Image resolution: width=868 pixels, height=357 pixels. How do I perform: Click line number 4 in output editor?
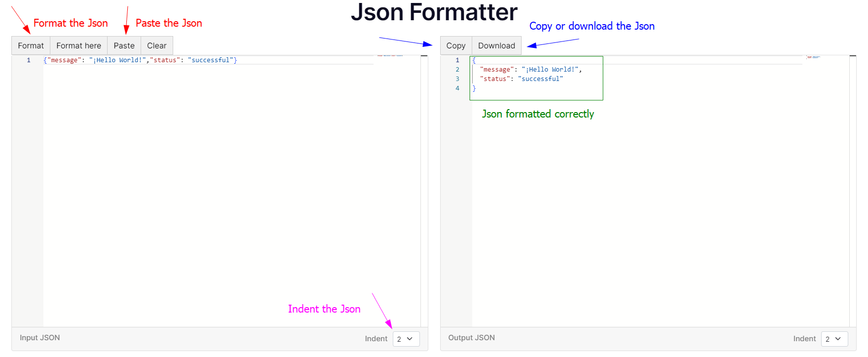(457, 88)
